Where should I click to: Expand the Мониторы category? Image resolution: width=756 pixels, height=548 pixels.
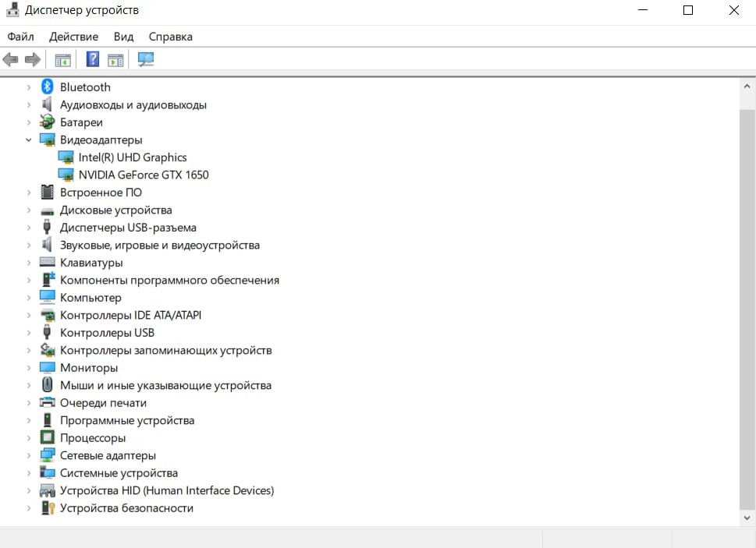29,368
